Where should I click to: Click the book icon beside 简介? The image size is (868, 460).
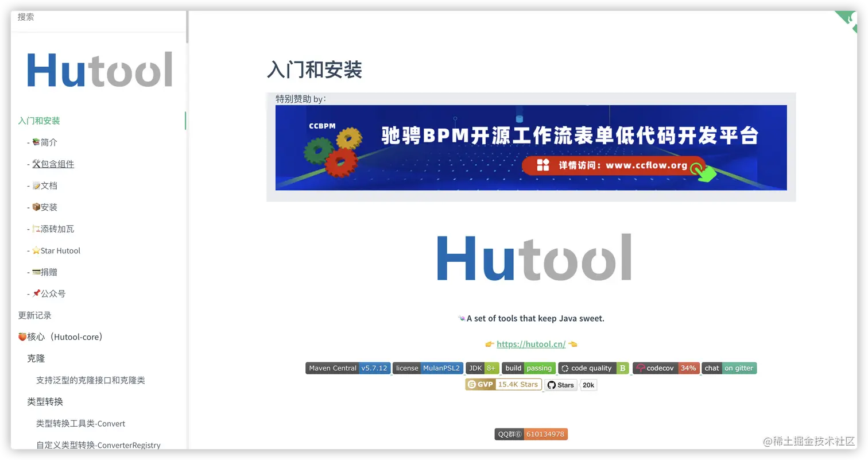pyautogui.click(x=37, y=142)
